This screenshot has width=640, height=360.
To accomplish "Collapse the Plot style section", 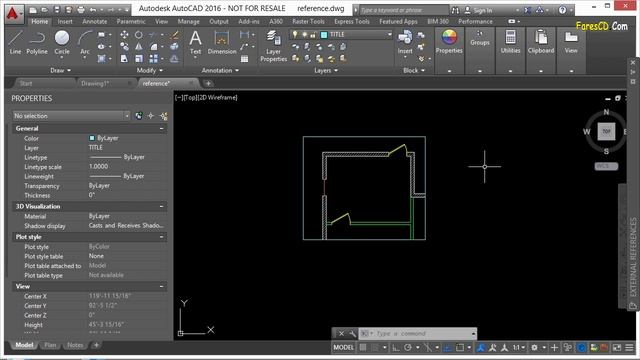I will 161,237.
